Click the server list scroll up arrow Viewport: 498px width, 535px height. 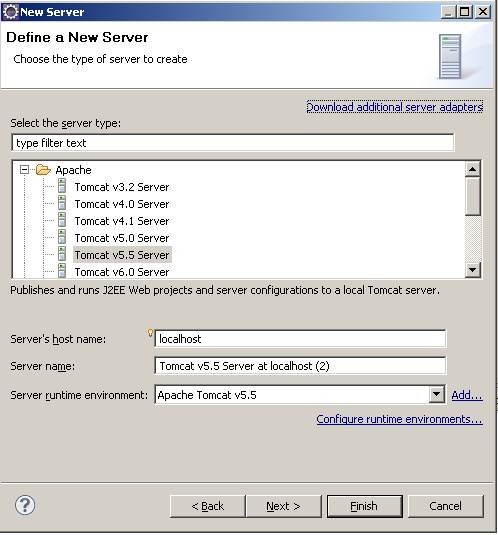click(x=473, y=169)
